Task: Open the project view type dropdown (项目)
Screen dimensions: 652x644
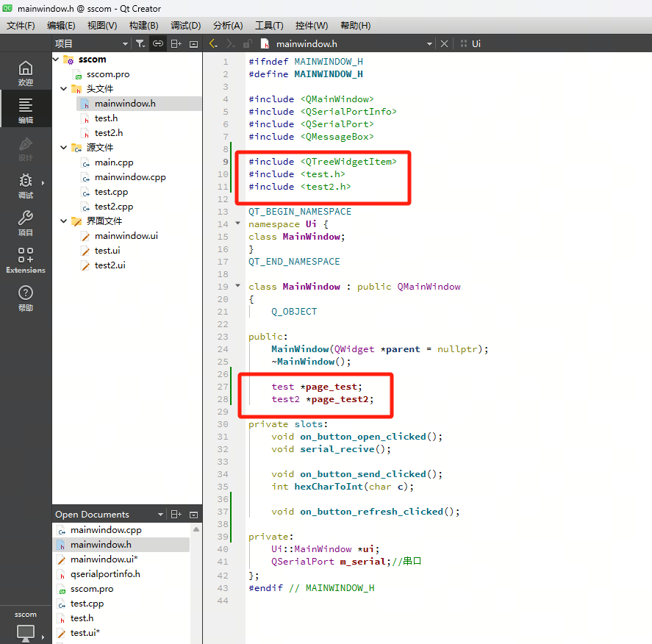Action: pos(91,43)
